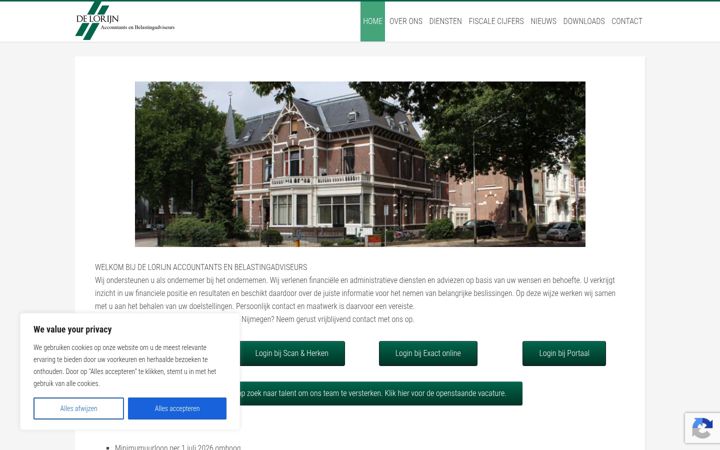Select the 'We value your privacy' heading

(73, 329)
